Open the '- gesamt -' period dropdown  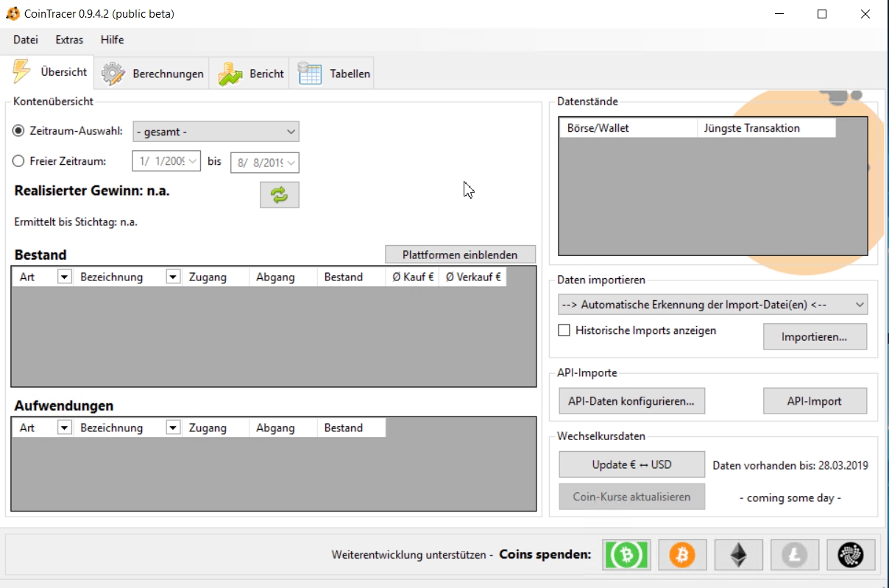(216, 132)
